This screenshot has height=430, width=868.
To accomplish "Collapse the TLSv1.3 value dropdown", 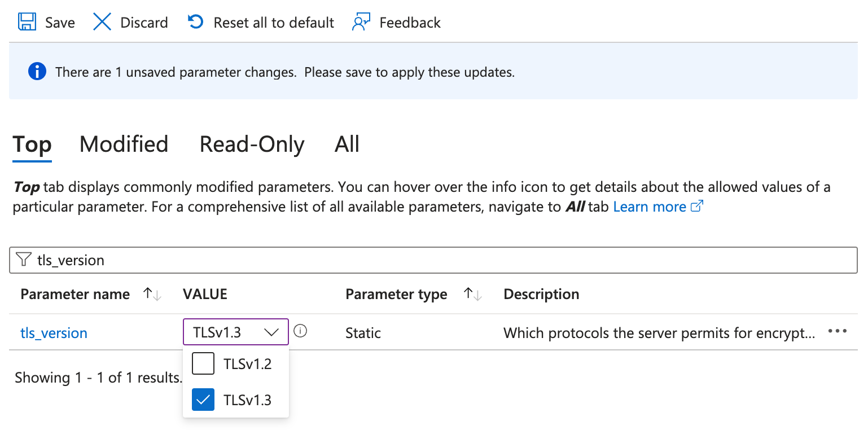I will click(x=271, y=332).
